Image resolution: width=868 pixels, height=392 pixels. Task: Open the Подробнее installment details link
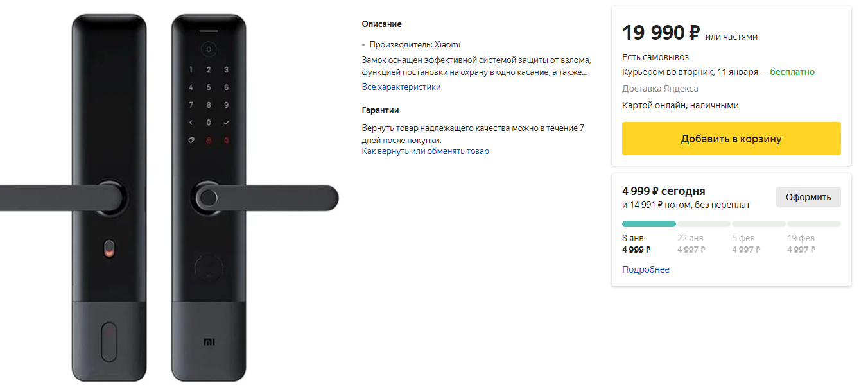tap(645, 269)
